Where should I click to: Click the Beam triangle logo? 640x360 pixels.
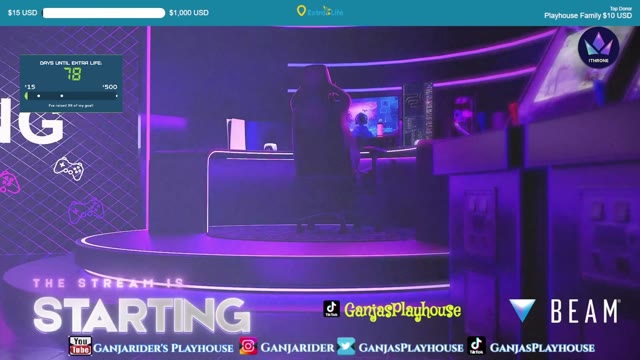(522, 310)
